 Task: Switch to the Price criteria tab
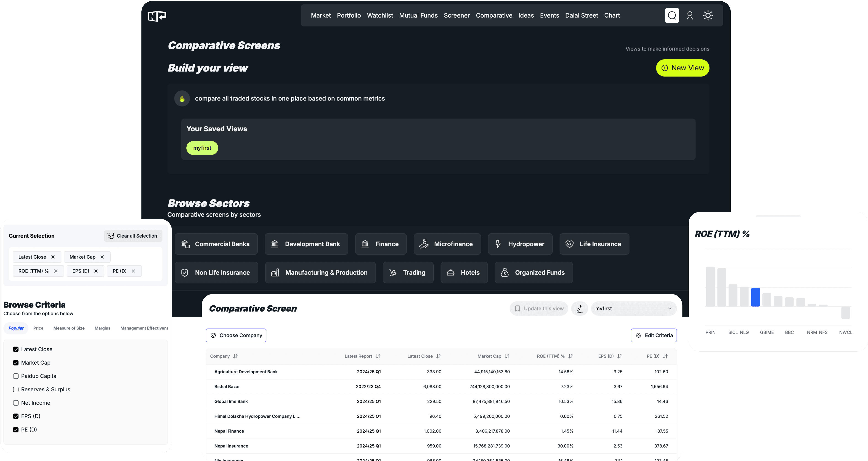(38, 328)
